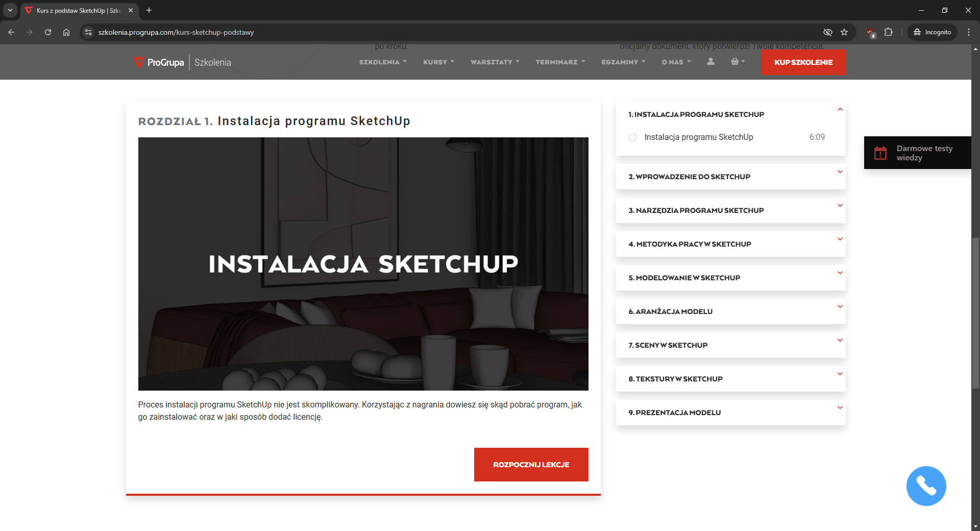Screen dimensions: 980x531
Task: Click Rozpocznij lekcję button
Action: point(531,465)
